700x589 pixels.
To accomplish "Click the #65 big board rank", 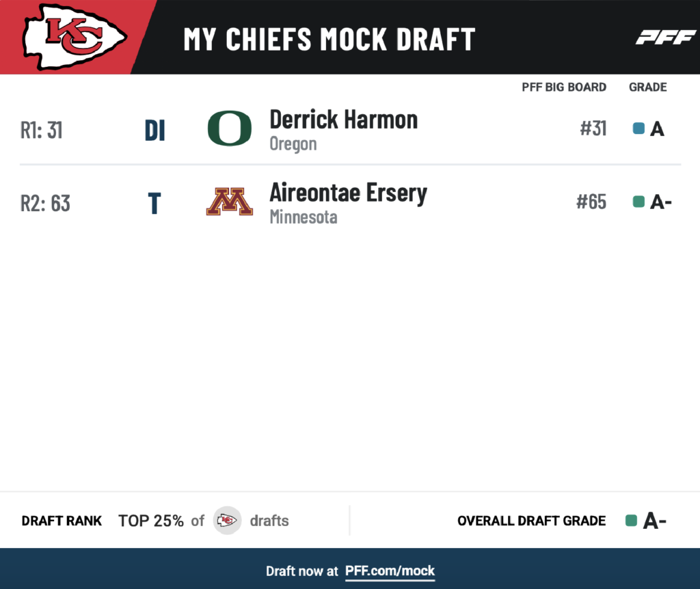I will [x=591, y=202].
